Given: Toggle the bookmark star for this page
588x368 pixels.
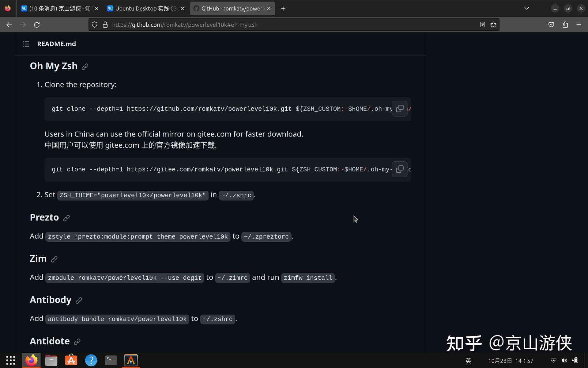Looking at the screenshot, I should click(493, 25).
